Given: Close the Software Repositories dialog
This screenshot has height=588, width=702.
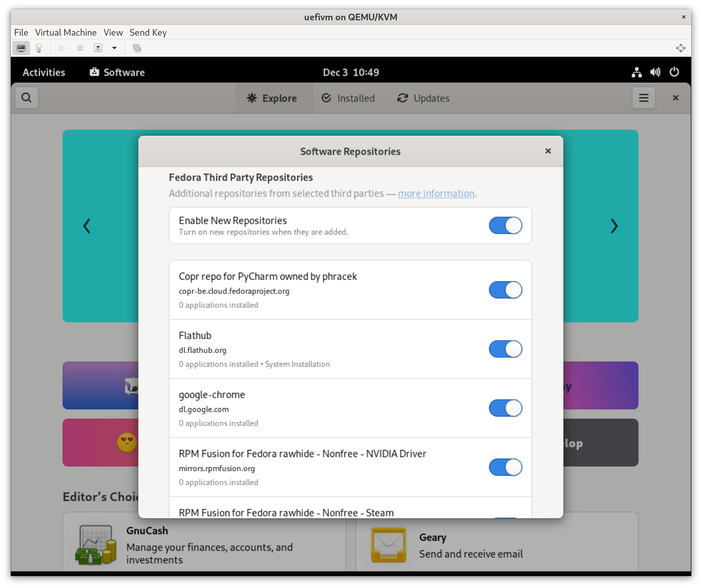Looking at the screenshot, I should tap(548, 151).
